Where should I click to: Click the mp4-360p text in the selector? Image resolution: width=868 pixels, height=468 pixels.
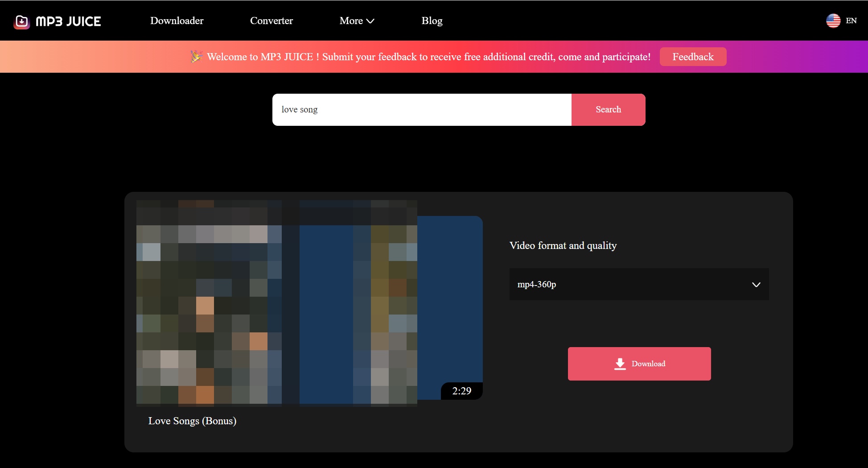click(536, 284)
